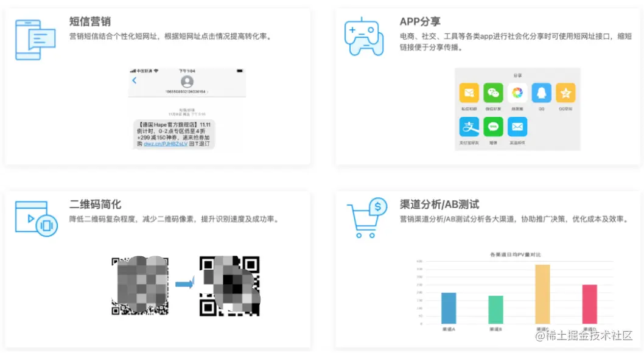Click the chart title 各渠道日均PV量对比
Viewport: 644px width, 353px height.
click(516, 254)
